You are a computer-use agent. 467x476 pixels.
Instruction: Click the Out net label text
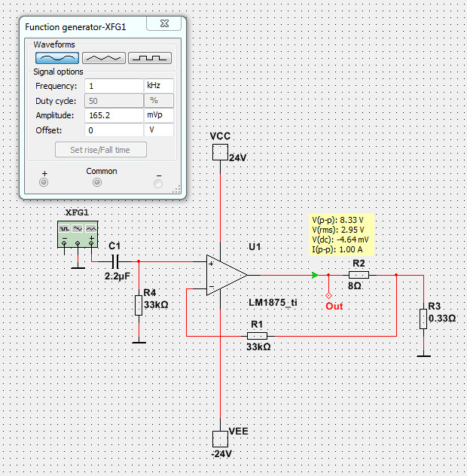[334, 306]
